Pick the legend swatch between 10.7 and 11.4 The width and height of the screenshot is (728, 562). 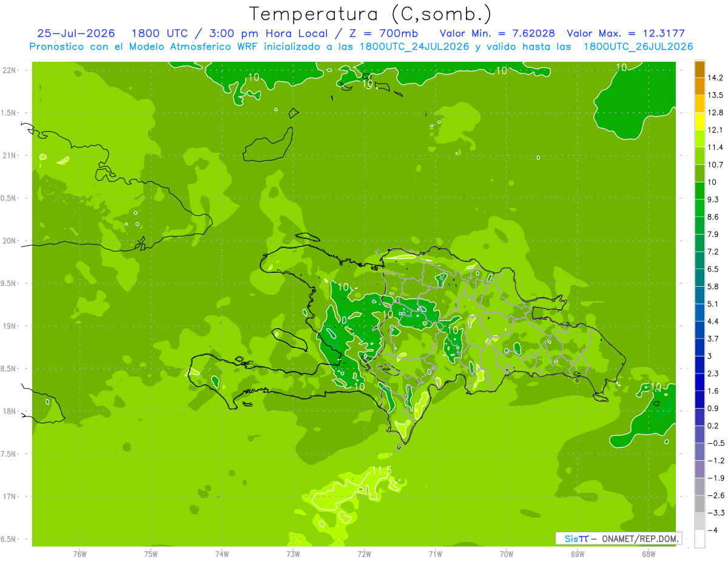pyautogui.click(x=699, y=156)
